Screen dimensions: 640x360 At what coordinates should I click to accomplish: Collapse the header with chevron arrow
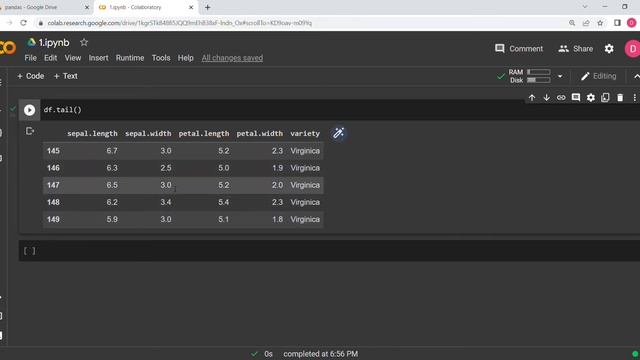tap(636, 76)
